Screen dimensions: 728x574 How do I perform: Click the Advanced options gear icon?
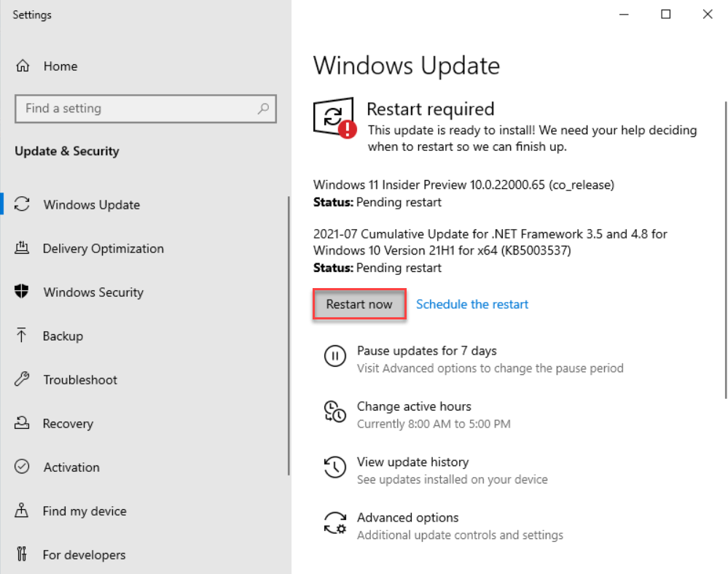click(x=334, y=523)
